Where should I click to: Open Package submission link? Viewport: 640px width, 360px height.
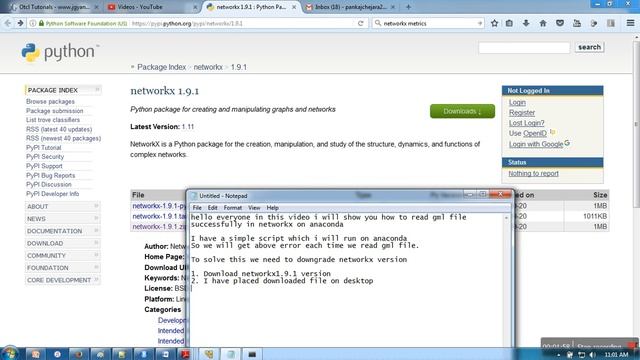click(54, 111)
